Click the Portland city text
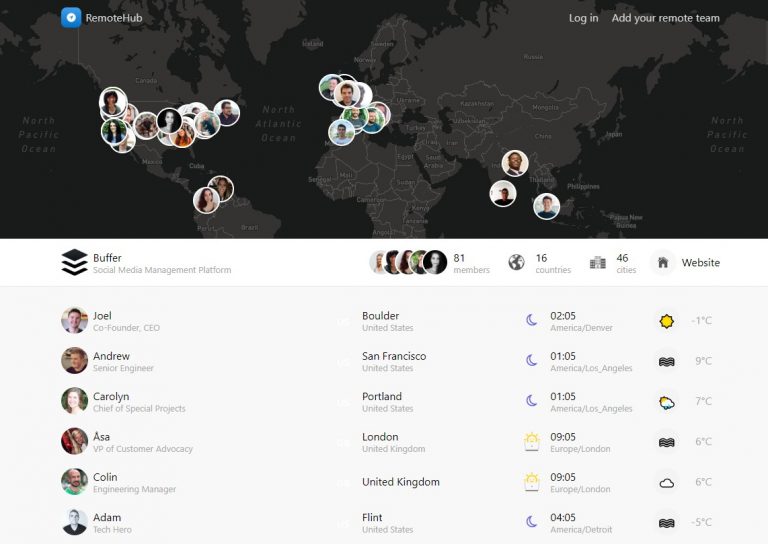 pos(382,396)
